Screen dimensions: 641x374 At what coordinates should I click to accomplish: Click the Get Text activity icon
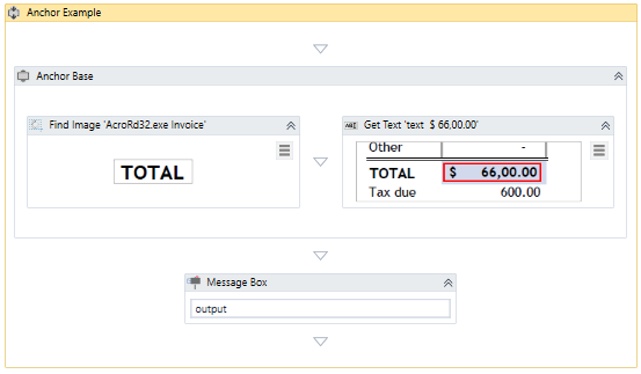pos(351,125)
